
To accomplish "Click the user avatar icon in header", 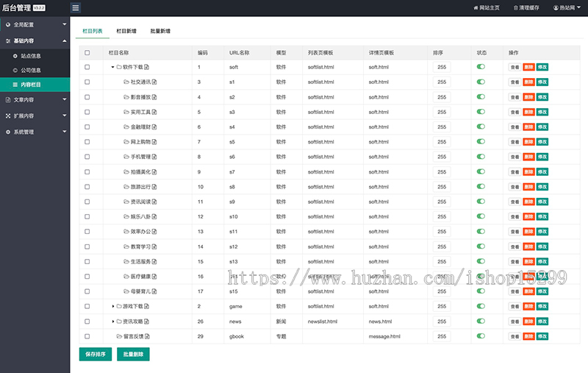I will tap(556, 8).
